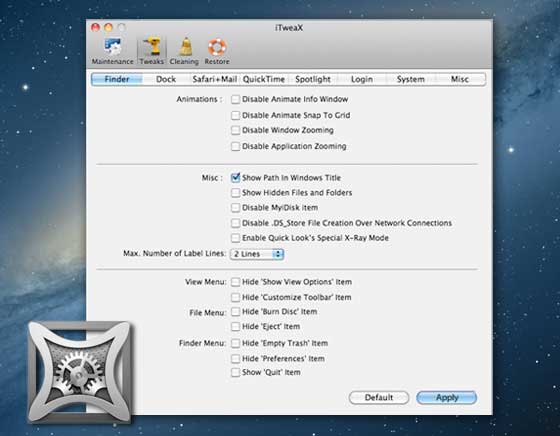Open the Restore lifebuoy section
The height and width of the screenshot is (436, 560).
click(x=217, y=52)
